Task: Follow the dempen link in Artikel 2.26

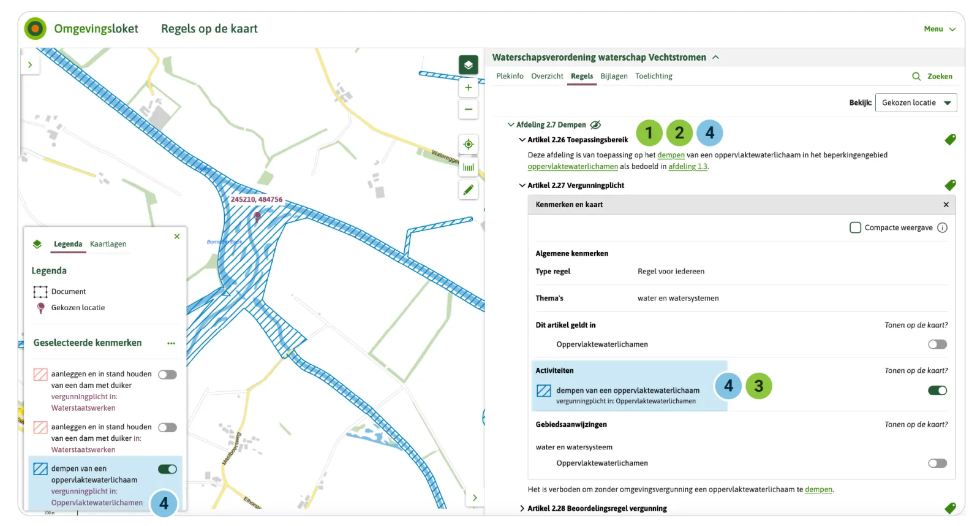Action: [x=671, y=155]
